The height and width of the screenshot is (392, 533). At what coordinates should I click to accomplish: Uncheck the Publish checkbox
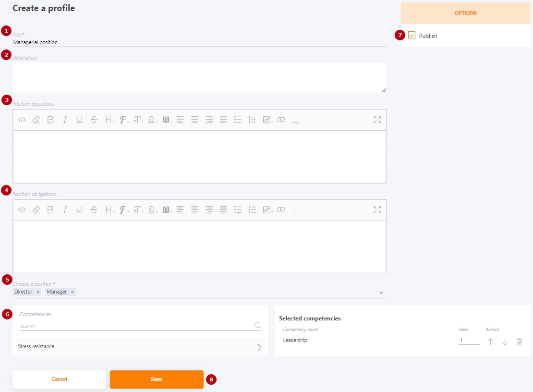coord(412,35)
